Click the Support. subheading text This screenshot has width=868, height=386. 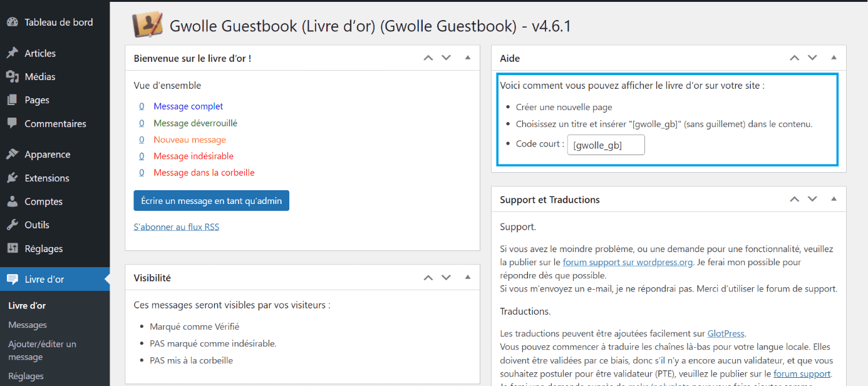tap(518, 226)
